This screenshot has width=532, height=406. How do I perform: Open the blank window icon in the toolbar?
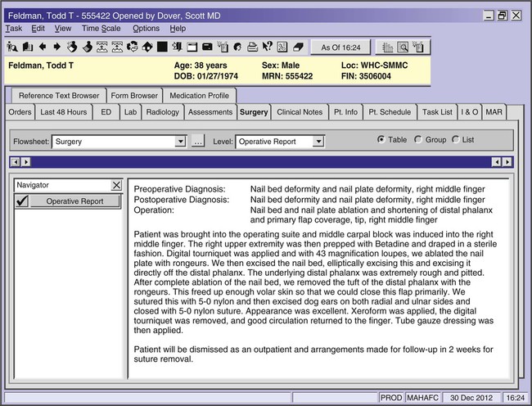[x=192, y=47]
